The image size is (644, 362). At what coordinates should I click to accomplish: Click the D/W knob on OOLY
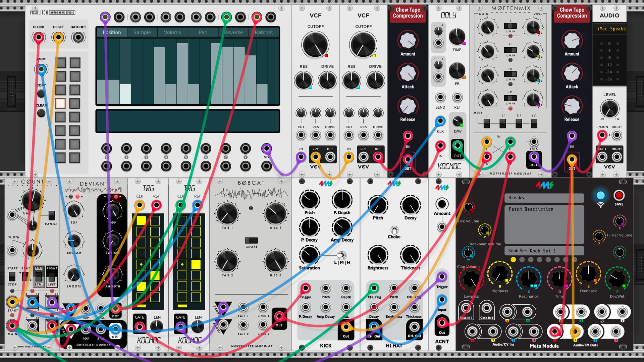pos(458,122)
